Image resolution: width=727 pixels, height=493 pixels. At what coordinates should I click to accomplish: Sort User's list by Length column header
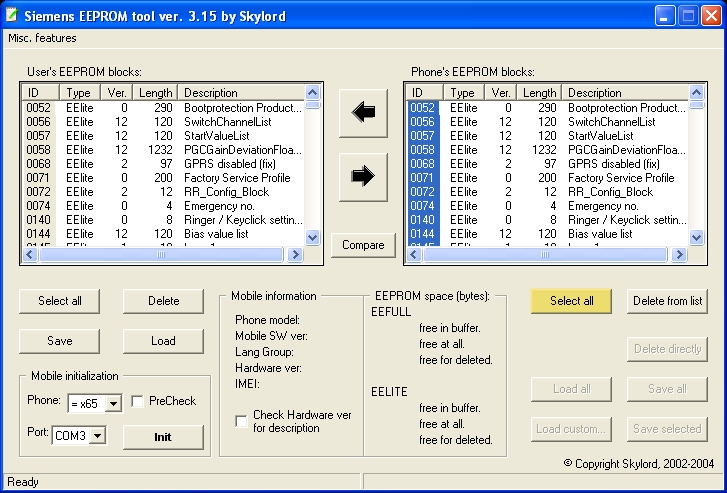point(156,93)
